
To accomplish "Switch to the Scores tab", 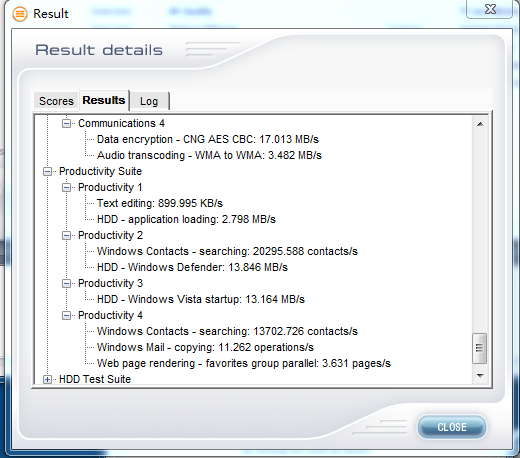I will [56, 101].
